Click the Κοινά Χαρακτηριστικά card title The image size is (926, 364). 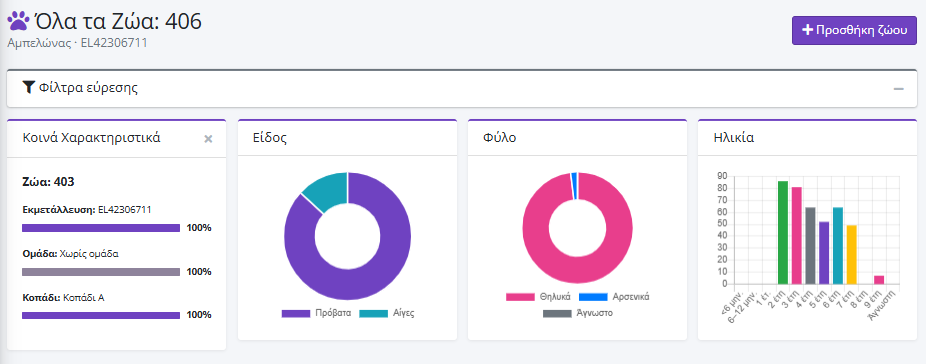pos(92,138)
